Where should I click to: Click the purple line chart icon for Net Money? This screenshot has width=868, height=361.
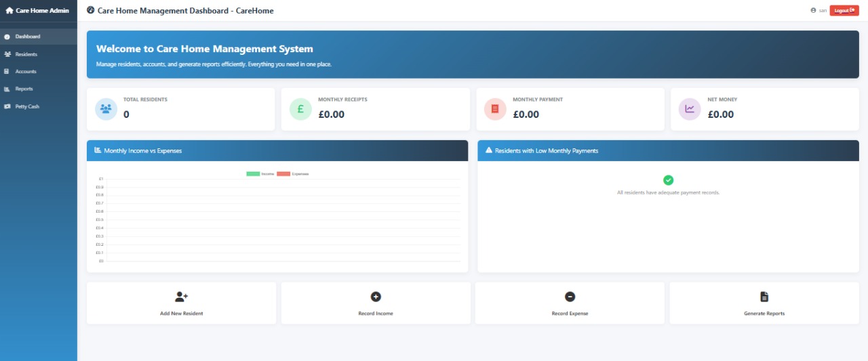[690, 108]
